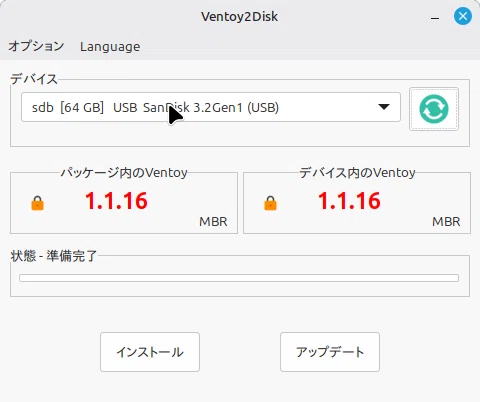
Task: Click the アップデート button
Action: pyautogui.click(x=330, y=352)
